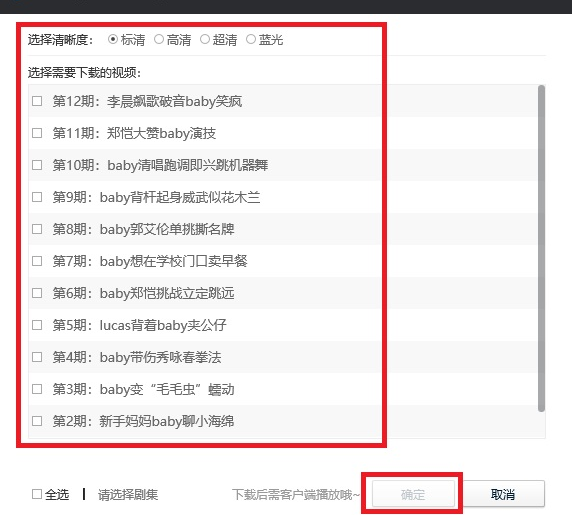
Task: Check the 第10期 episode checkbox
Action: tap(37, 165)
